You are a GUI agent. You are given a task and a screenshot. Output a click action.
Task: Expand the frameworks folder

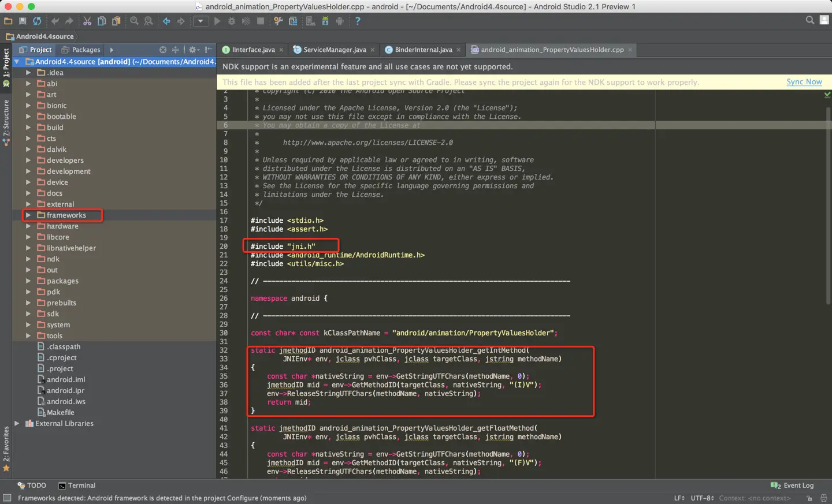click(x=28, y=215)
